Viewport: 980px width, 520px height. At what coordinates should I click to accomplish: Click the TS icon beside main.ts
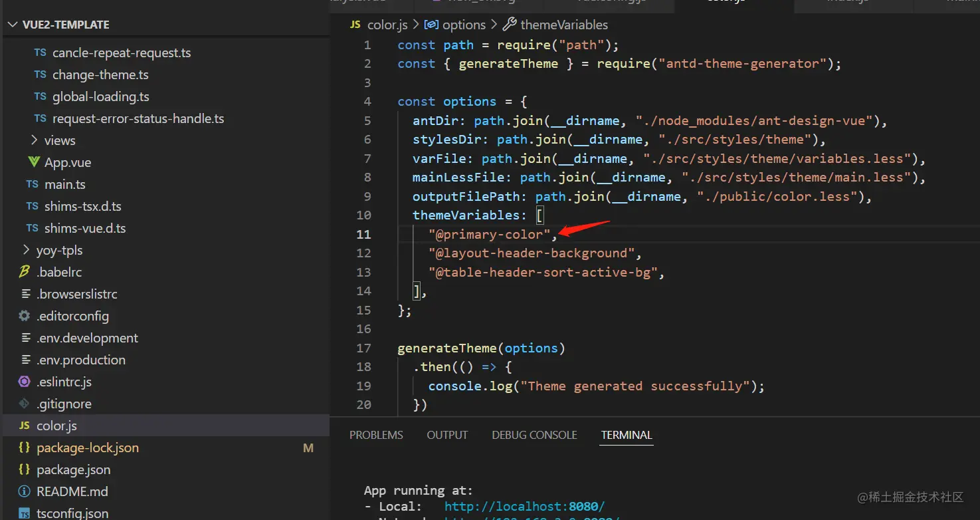point(33,184)
